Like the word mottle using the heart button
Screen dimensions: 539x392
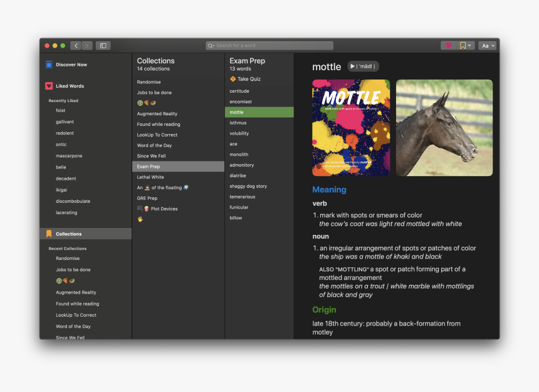pyautogui.click(x=449, y=45)
